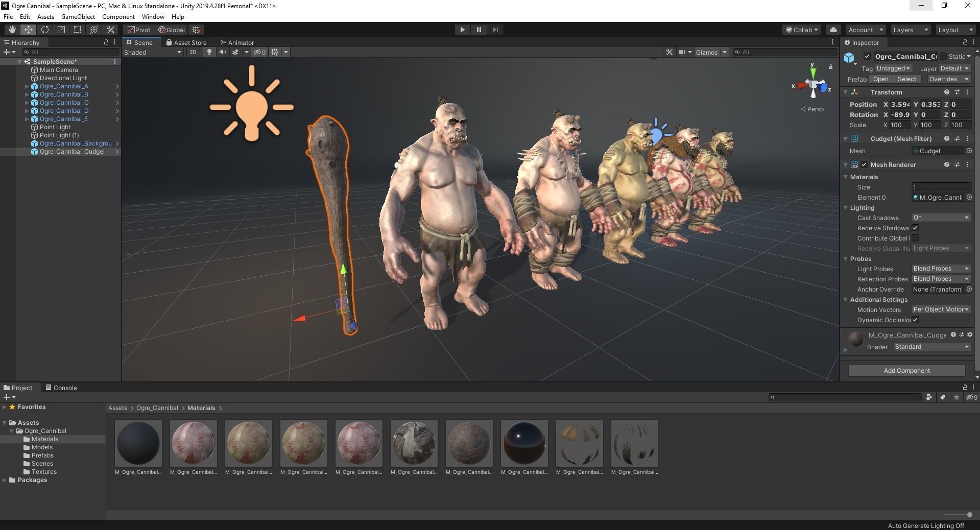Open Transform component help

pyautogui.click(x=946, y=92)
